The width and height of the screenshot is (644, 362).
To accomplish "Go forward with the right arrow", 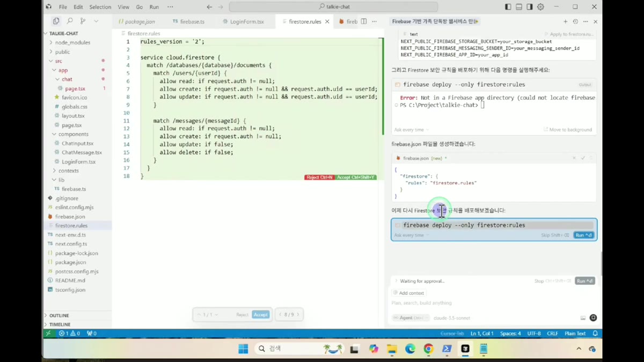I will pyautogui.click(x=221, y=7).
